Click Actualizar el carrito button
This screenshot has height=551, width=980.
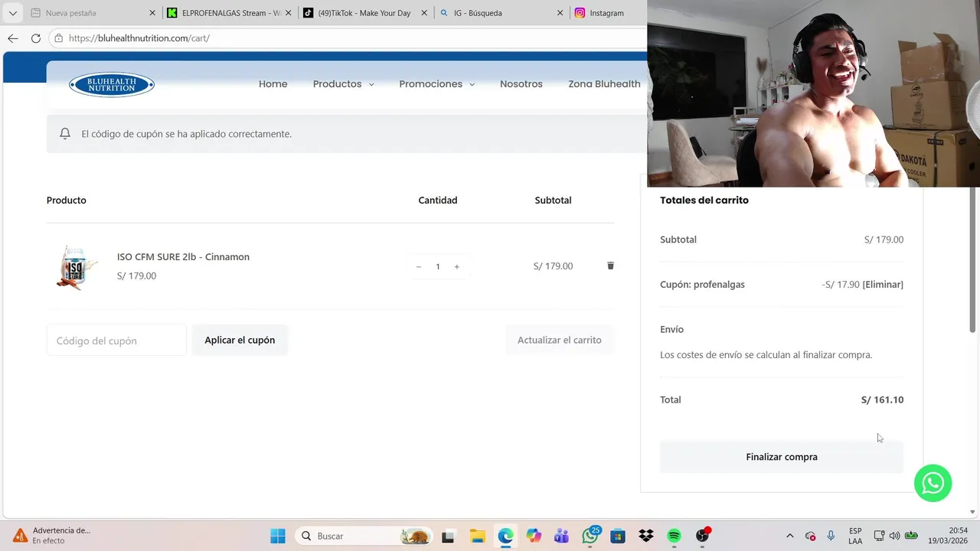560,340
